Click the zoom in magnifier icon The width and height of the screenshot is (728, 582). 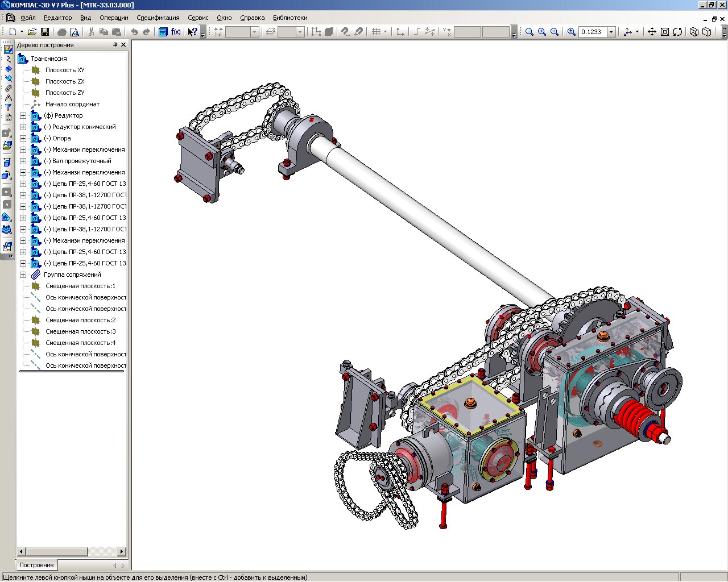(542, 32)
